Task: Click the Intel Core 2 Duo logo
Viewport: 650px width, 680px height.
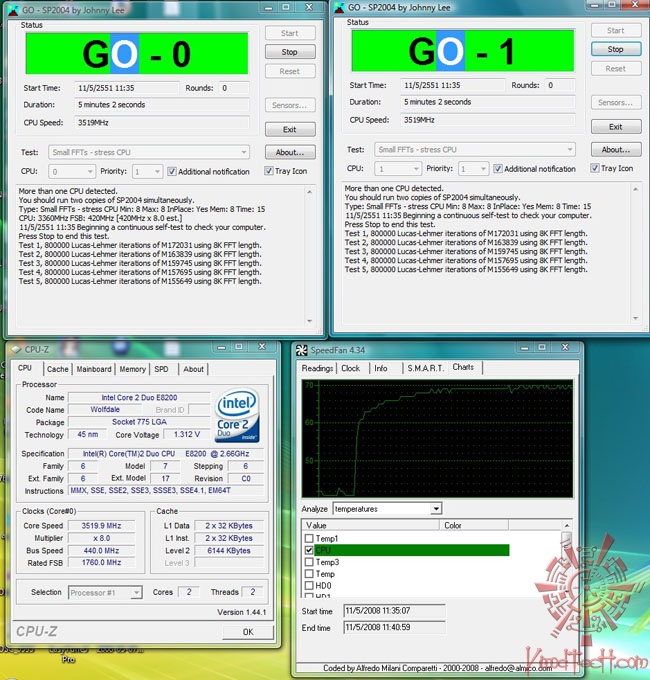Action: (x=238, y=415)
